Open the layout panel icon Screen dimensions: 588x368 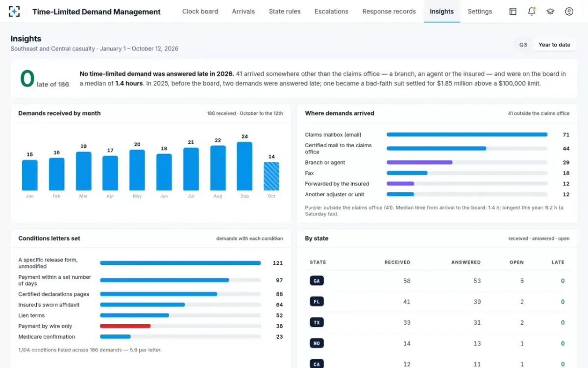click(513, 11)
